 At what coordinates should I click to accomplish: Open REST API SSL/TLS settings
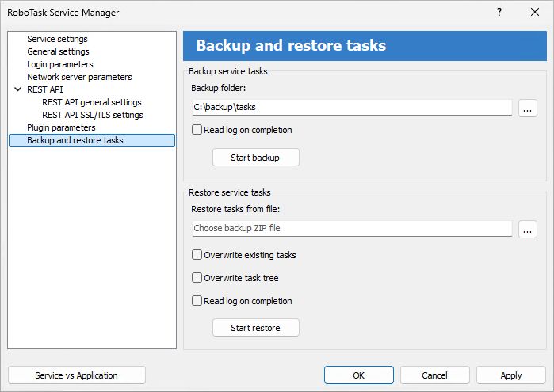(x=93, y=115)
